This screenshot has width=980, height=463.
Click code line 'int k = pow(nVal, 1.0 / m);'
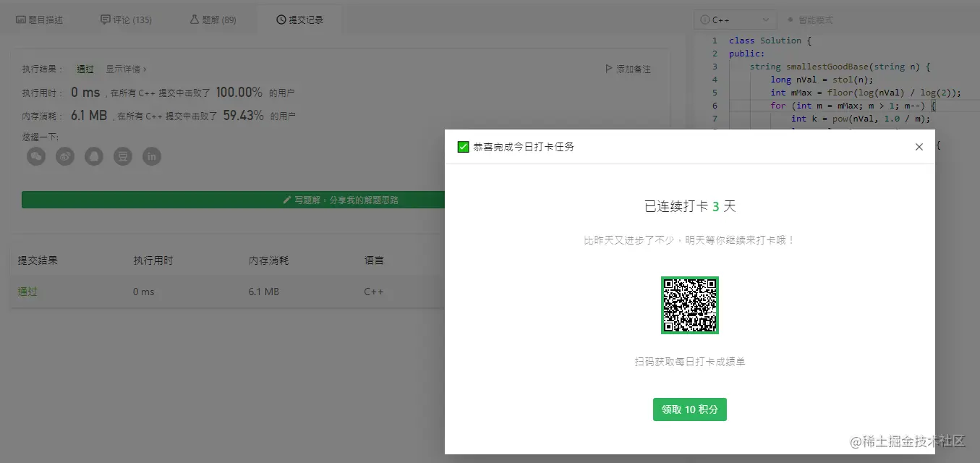click(x=861, y=119)
